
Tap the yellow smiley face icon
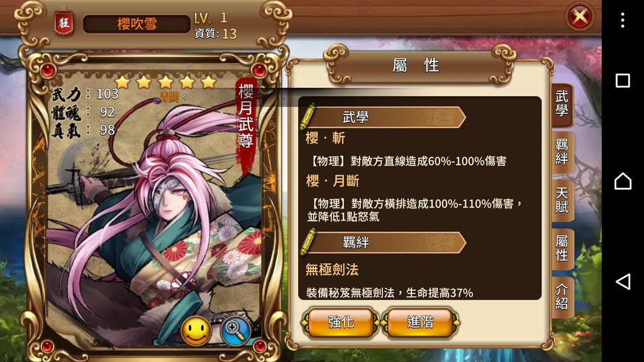point(196,331)
